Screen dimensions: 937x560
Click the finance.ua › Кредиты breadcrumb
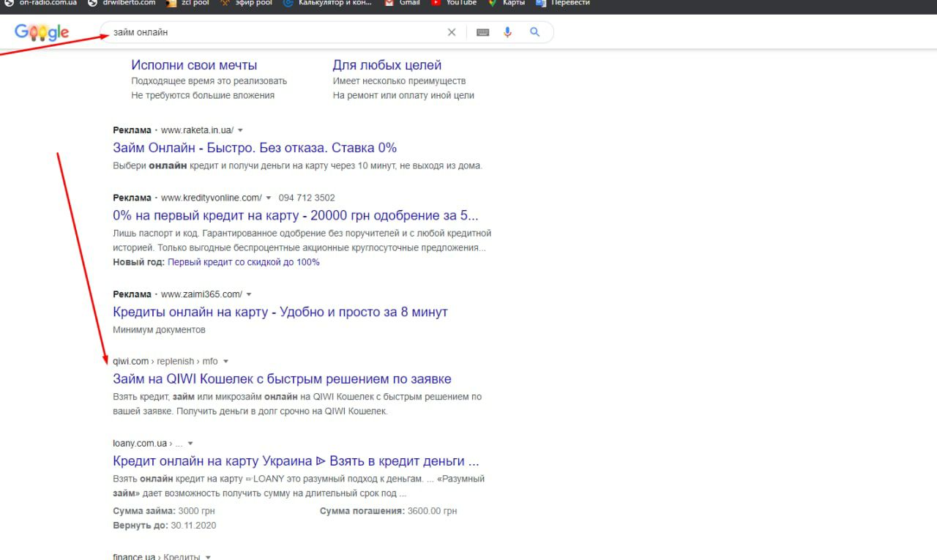pyautogui.click(x=157, y=557)
